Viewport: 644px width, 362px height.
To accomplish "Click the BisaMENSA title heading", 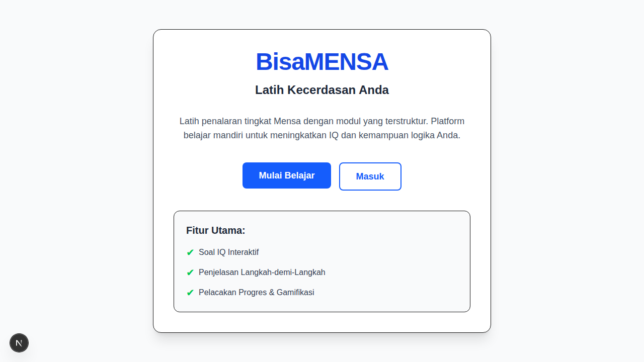I will [x=322, y=62].
